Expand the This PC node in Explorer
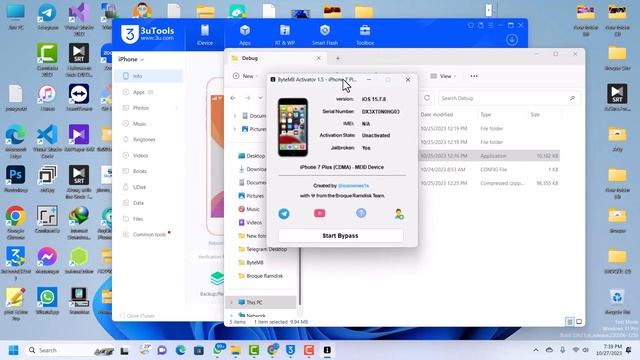 tap(231, 302)
